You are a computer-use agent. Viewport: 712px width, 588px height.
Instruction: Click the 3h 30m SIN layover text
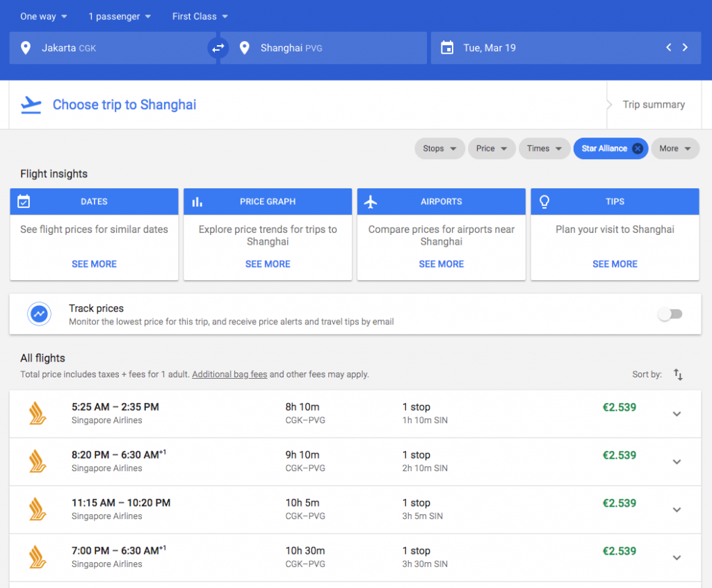[425, 564]
